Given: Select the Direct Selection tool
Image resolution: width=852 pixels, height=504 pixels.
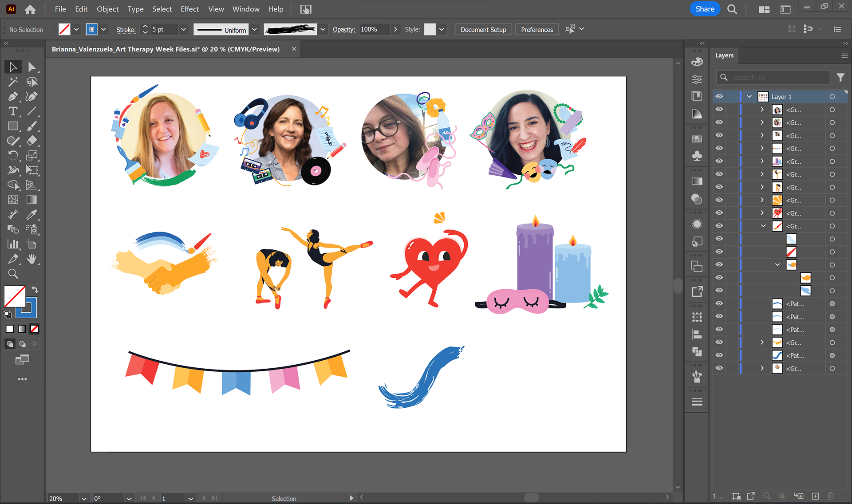Looking at the screenshot, I should 32,67.
